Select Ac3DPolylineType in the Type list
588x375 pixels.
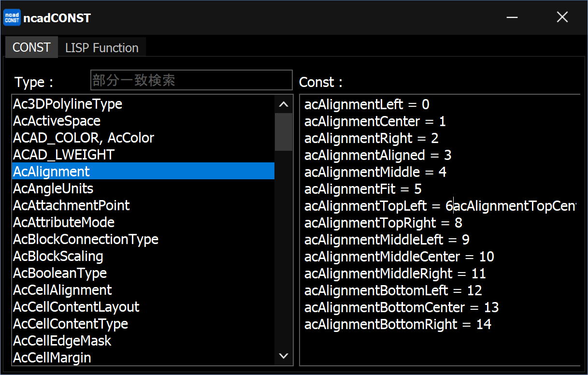click(x=143, y=104)
